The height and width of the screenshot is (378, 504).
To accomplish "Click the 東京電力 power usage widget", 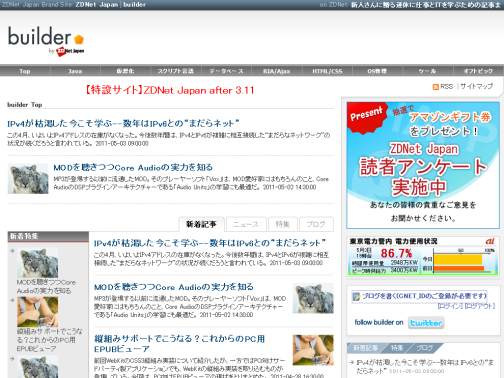I will (x=423, y=256).
